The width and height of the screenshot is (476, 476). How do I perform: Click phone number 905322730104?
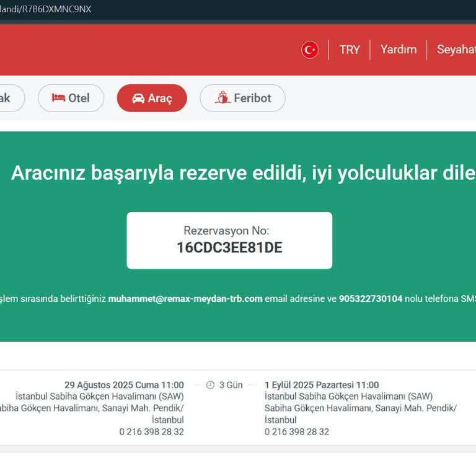(x=371, y=299)
